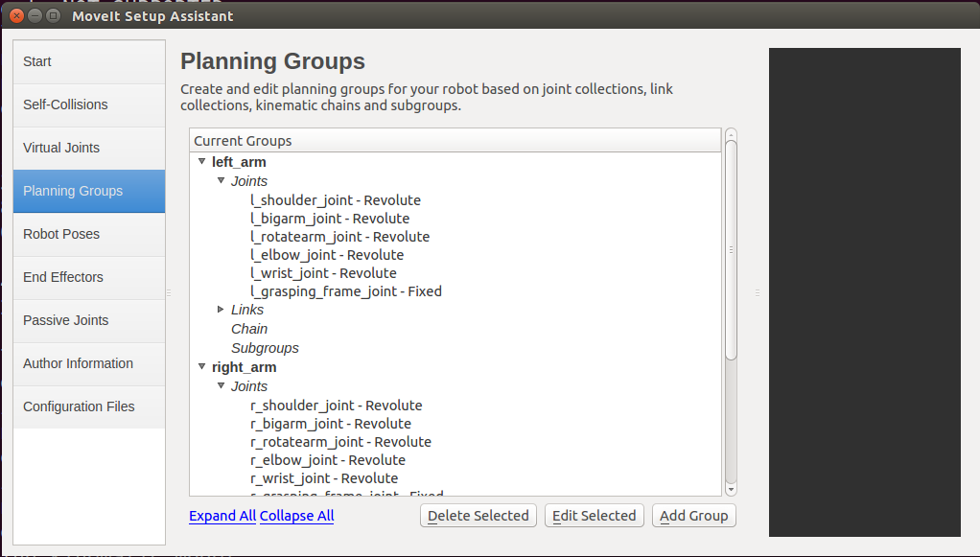Click the splitter handle beside the dark preview
Image resolution: width=980 pixels, height=557 pixels.
pyautogui.click(x=757, y=292)
